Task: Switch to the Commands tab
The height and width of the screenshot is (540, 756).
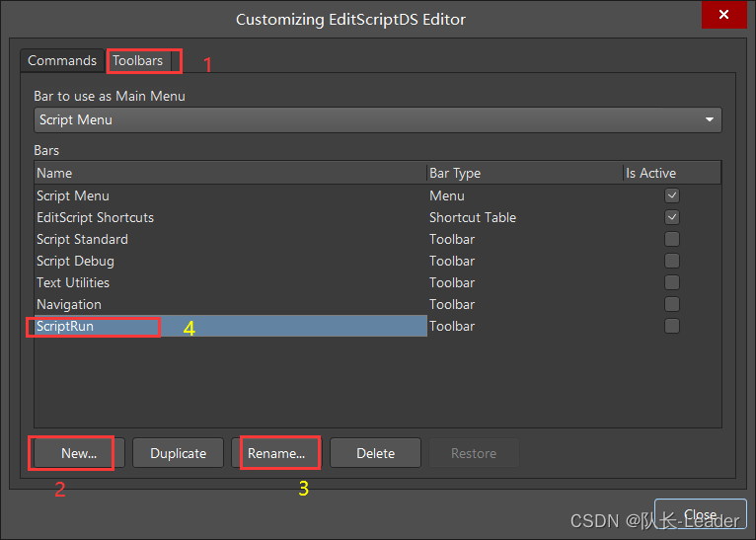Action: [62, 60]
